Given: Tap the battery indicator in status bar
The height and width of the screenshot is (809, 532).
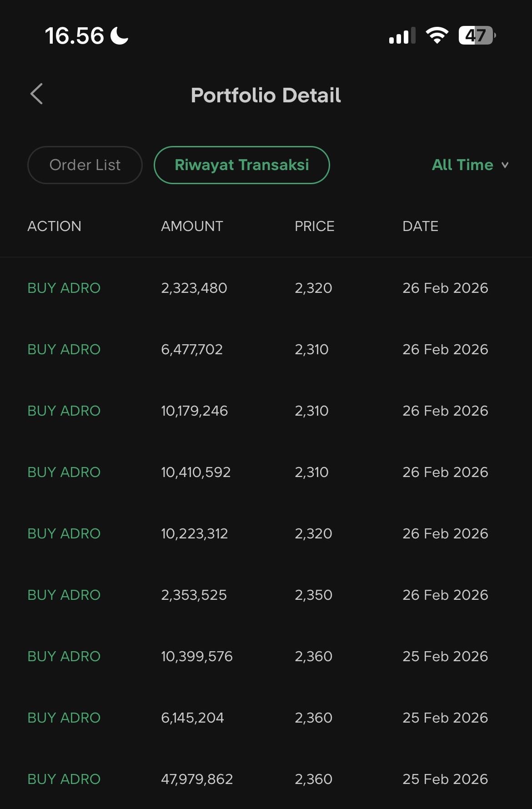Looking at the screenshot, I should point(477,35).
